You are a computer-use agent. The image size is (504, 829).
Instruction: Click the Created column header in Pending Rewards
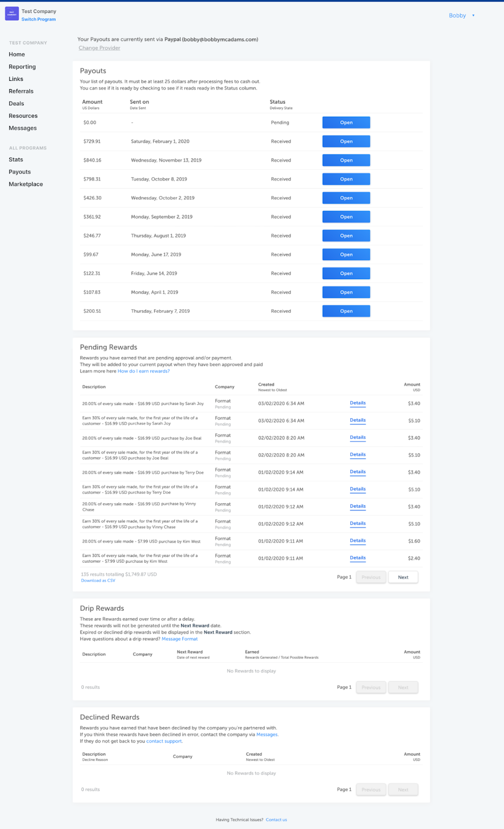[x=266, y=384]
